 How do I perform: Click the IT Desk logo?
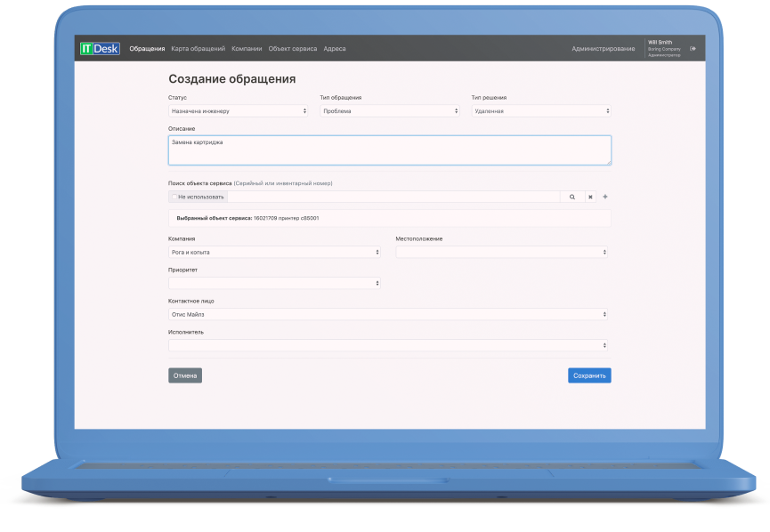tap(100, 49)
